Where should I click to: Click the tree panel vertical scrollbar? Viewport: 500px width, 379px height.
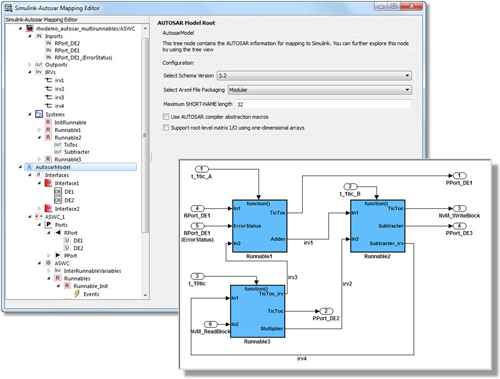point(145,135)
